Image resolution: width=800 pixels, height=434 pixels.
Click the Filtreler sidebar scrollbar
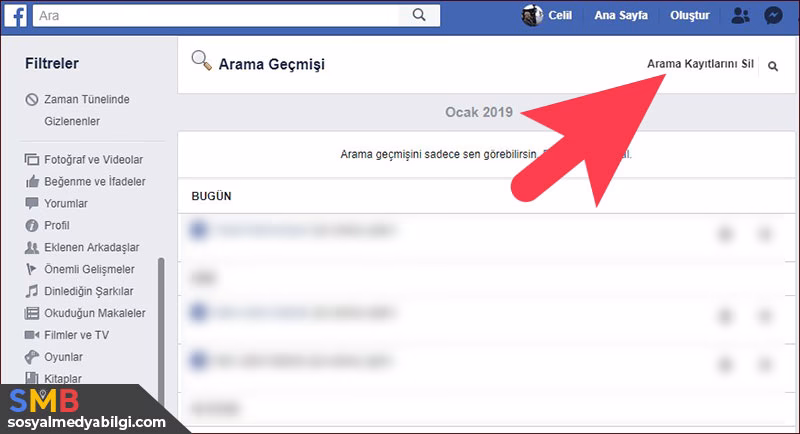point(161,331)
